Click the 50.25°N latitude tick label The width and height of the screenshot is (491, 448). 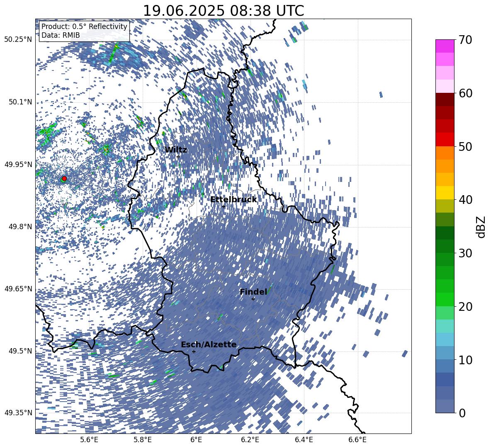(19, 40)
